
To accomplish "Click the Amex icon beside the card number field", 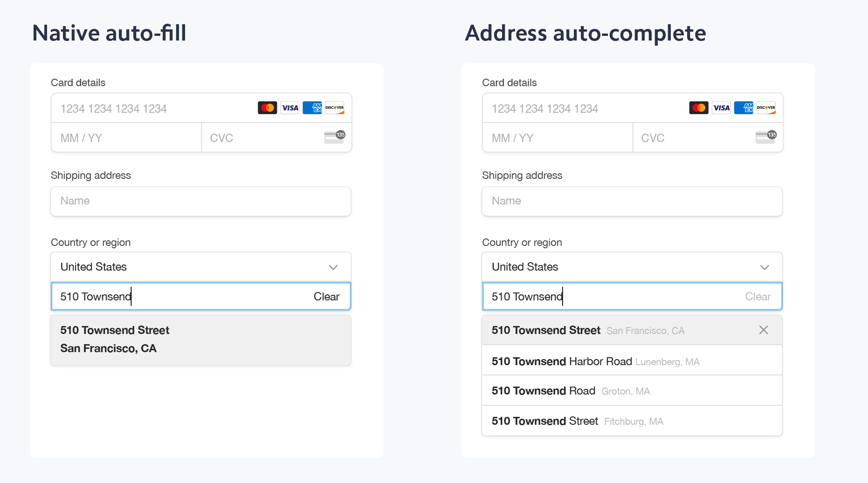I will [312, 108].
